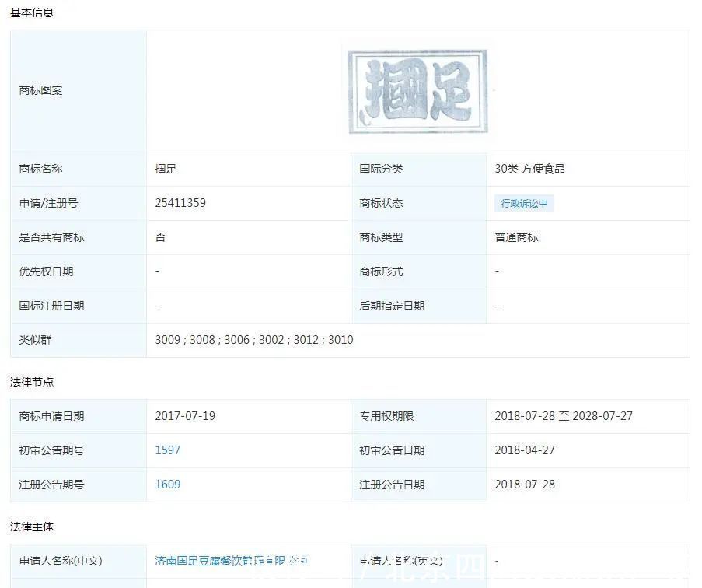Click the 捆足 trademark image thumbnail
702x588 pixels.
click(417, 91)
